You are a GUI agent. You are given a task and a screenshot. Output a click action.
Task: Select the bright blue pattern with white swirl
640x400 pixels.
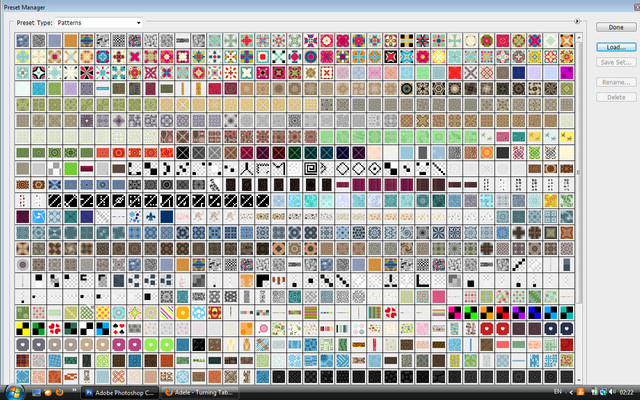tap(39, 216)
